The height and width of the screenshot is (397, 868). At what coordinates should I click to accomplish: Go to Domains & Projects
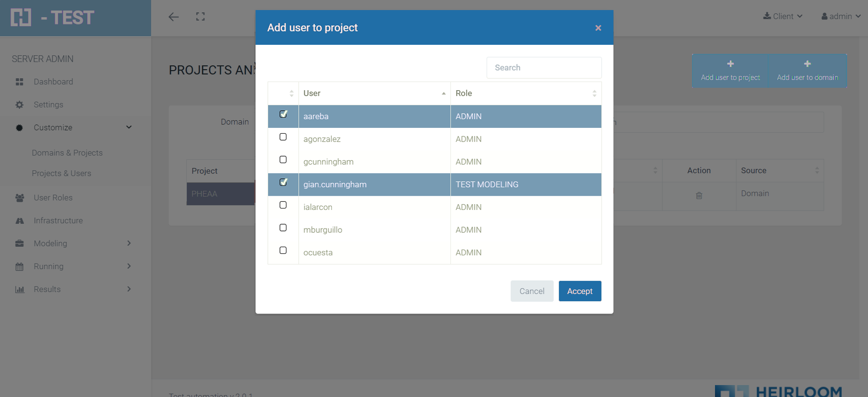pos(67,153)
